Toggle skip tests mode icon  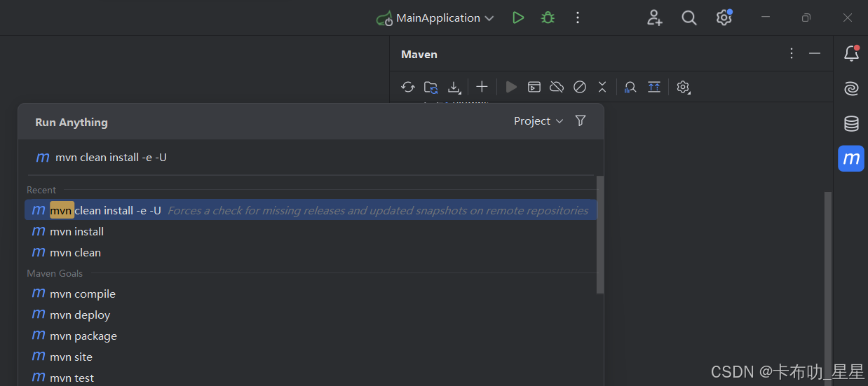tap(580, 87)
